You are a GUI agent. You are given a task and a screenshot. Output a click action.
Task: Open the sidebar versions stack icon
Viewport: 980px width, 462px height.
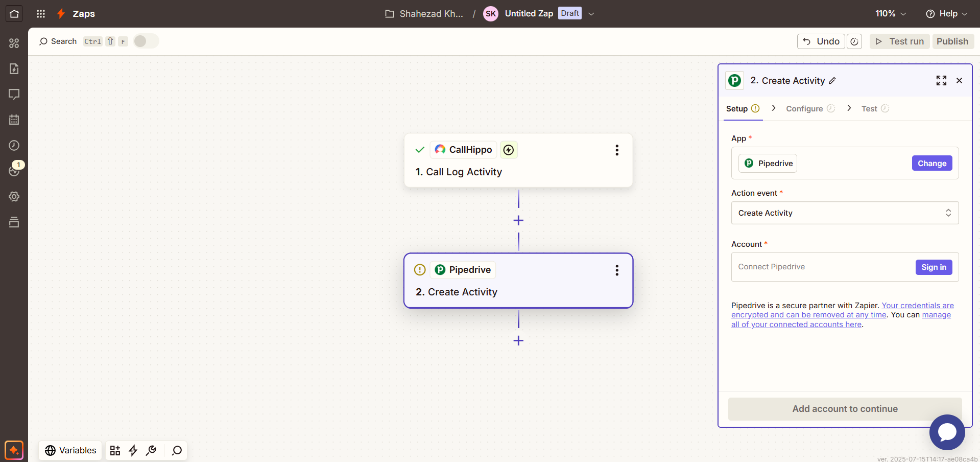[14, 222]
